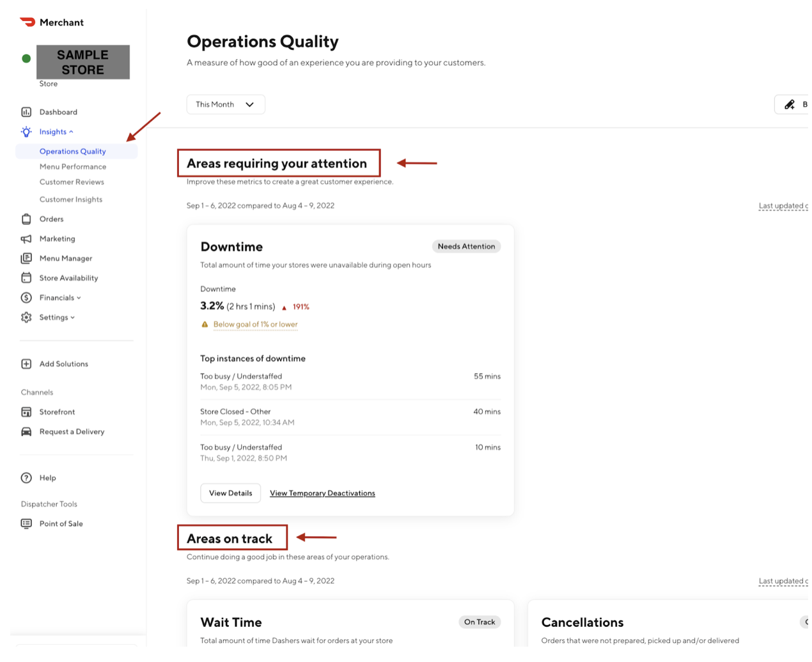Image resolution: width=812 pixels, height=662 pixels.
Task: Open Settings via the gear icon
Action: (26, 317)
